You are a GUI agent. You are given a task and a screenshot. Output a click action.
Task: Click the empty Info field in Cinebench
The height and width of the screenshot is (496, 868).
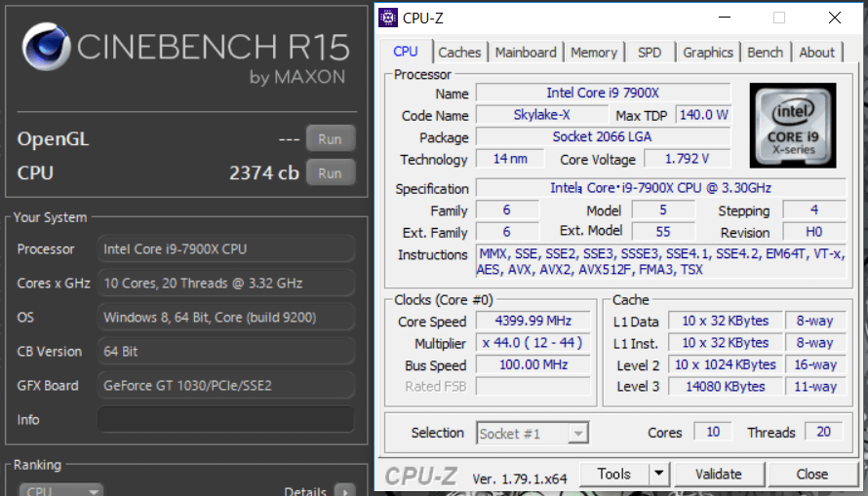(226, 419)
